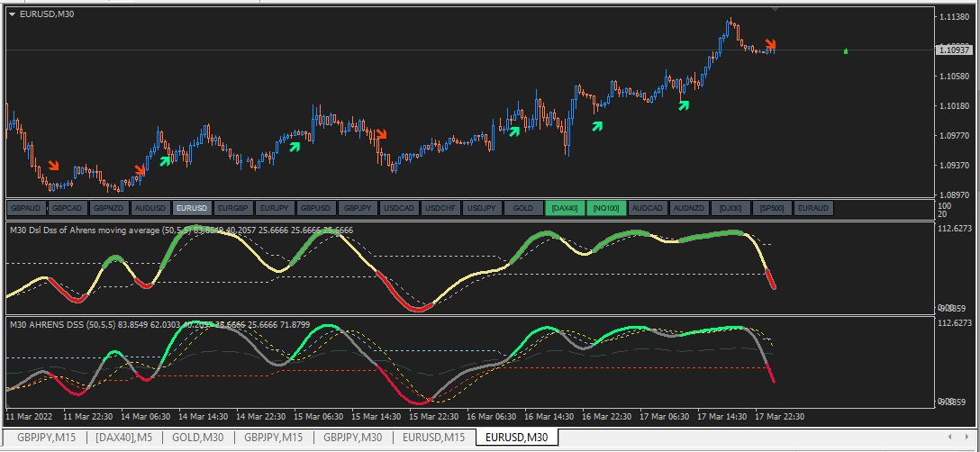Open the EURUSD,M15 chart tab
This screenshot has height=452, width=980.
point(434,438)
